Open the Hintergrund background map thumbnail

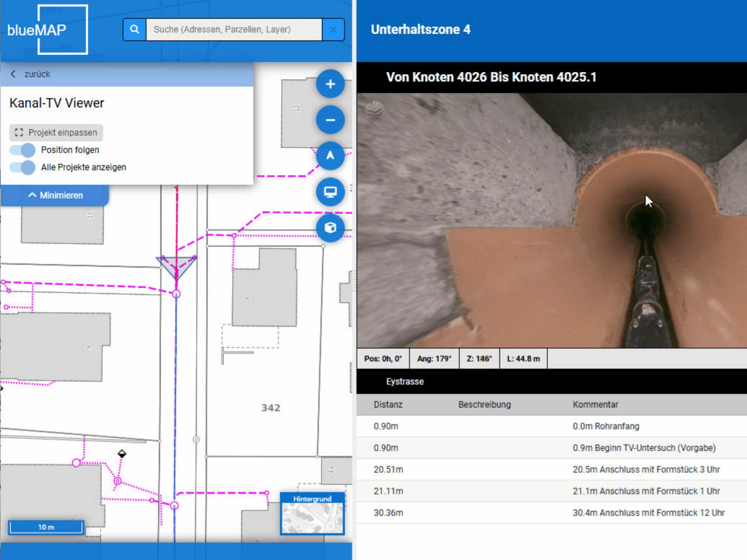click(x=312, y=514)
